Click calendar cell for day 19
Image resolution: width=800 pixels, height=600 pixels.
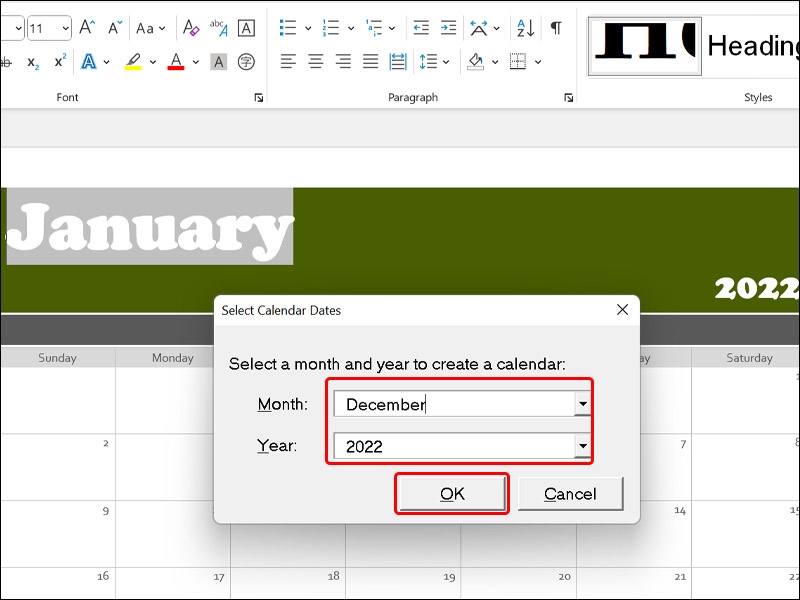coord(403,583)
